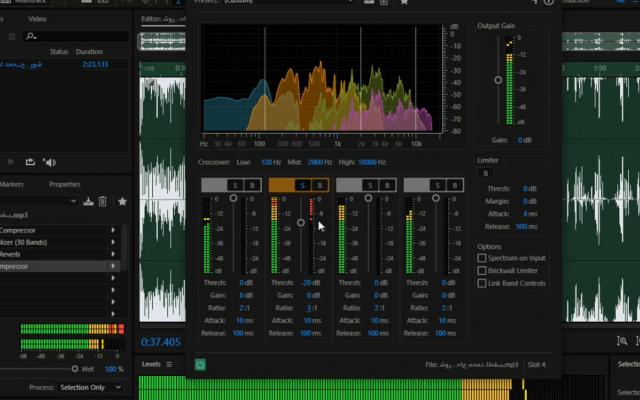This screenshot has height=400, width=640.
Task: Solo the third compressor band
Action: (x=370, y=185)
